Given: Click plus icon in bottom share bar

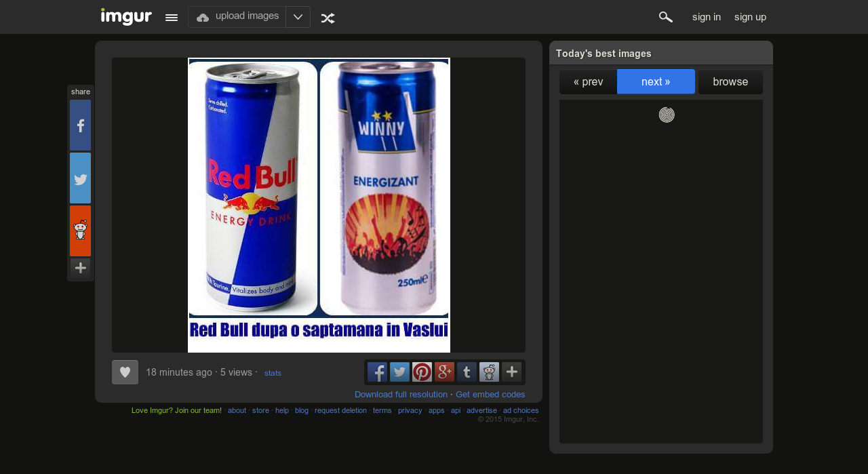Looking at the screenshot, I should coord(511,372).
